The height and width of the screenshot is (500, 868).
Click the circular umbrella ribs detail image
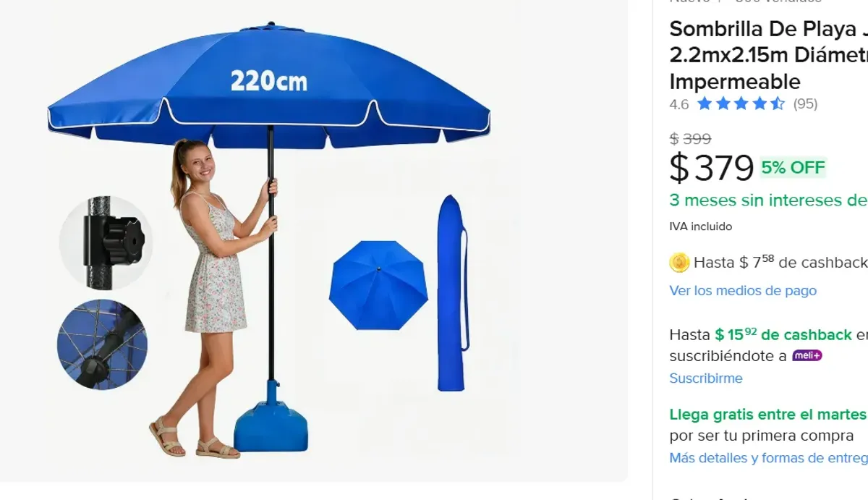click(102, 344)
